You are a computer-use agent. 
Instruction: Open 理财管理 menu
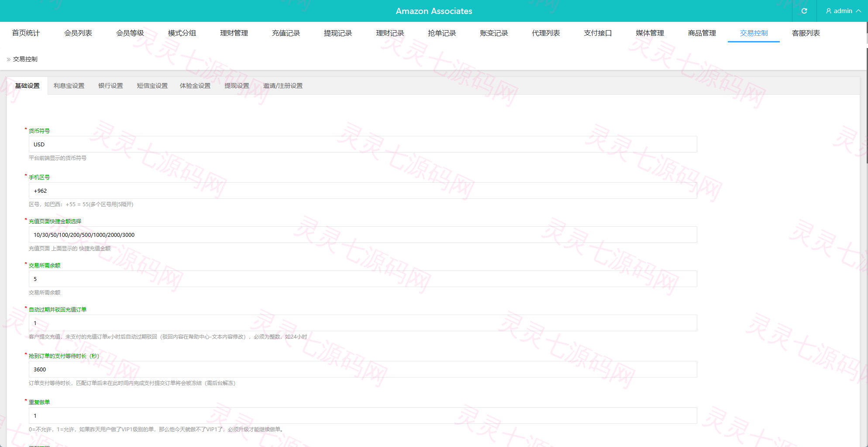tap(234, 33)
